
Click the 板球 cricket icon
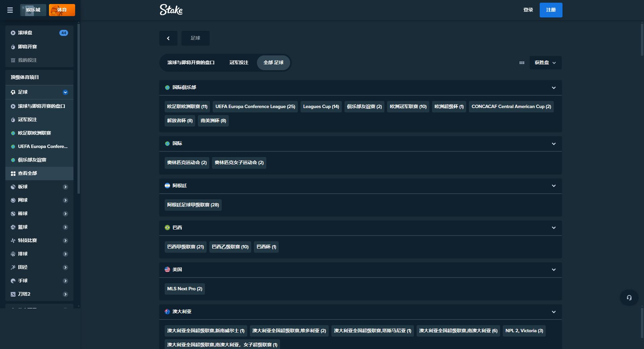tap(13, 187)
